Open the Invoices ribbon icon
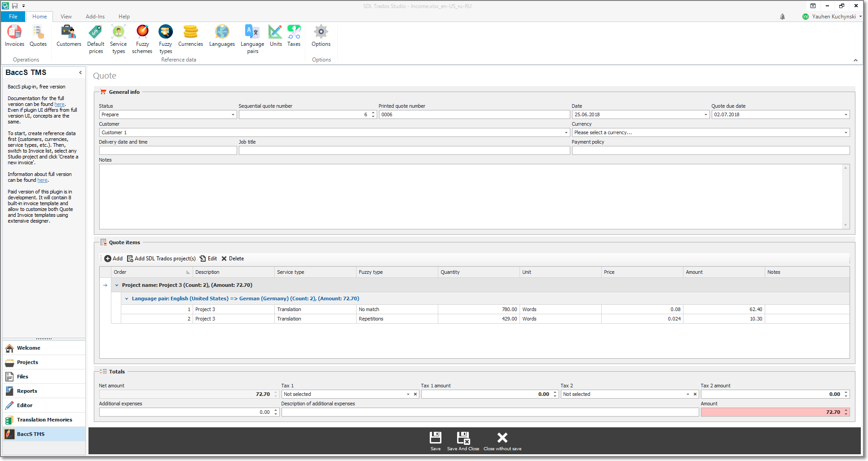This screenshot has height=461, width=868. coord(14,36)
